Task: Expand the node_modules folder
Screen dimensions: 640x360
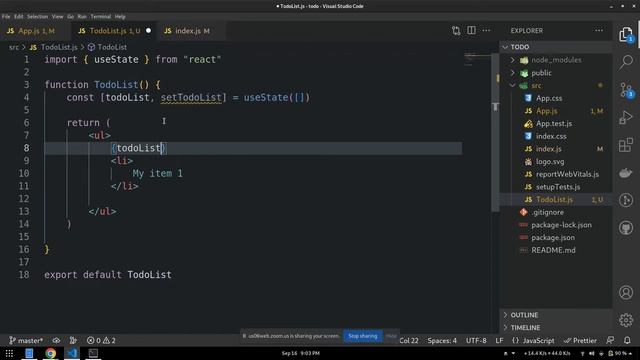Action: coord(556,60)
